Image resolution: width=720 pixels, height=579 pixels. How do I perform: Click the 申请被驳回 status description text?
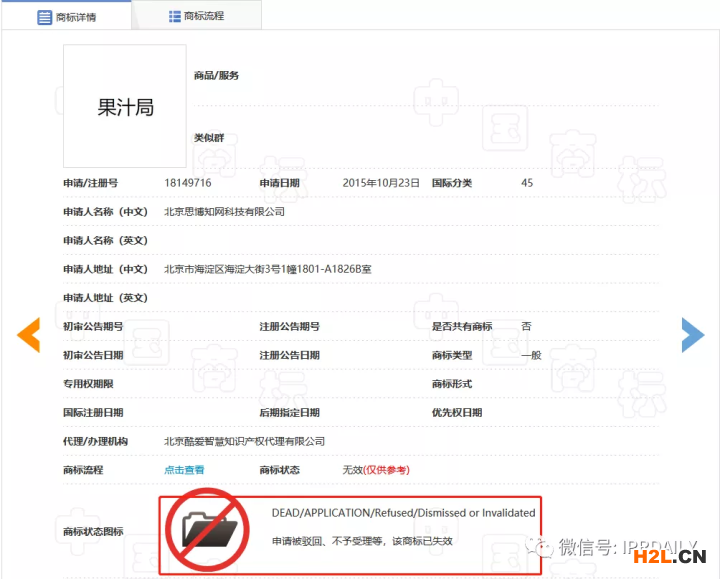click(362, 541)
